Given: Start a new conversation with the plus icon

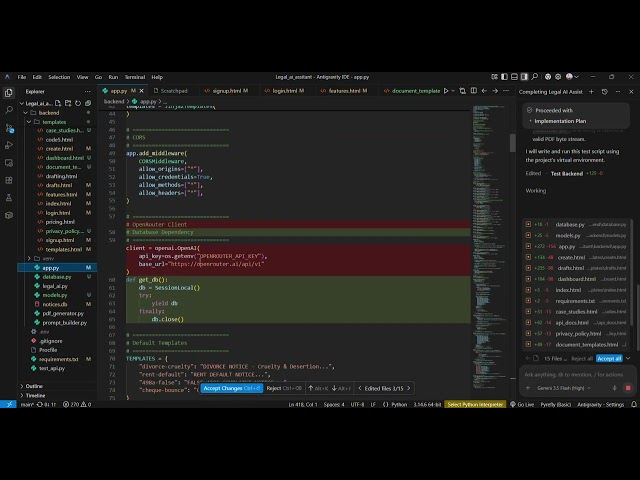Looking at the screenshot, I should tap(591, 92).
